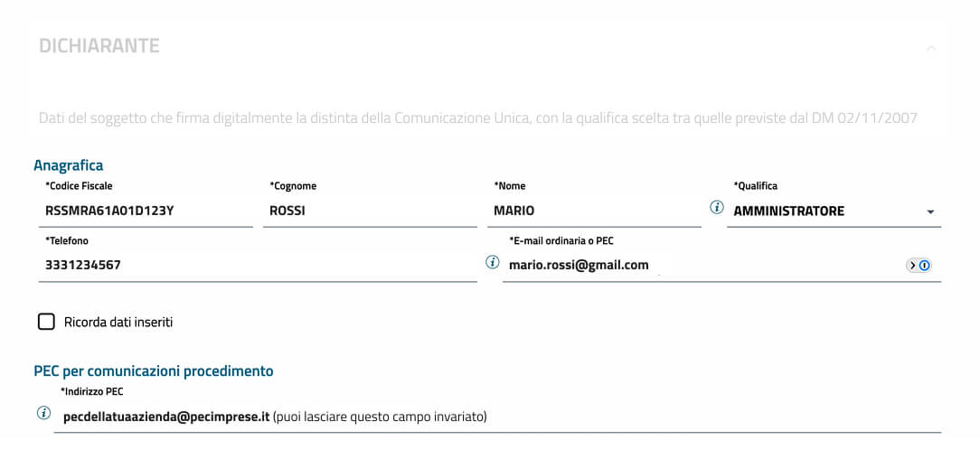Click the 'PEC per comunicazioni procedimento' heading
Image resolution: width=980 pixels, height=459 pixels.
tap(154, 371)
